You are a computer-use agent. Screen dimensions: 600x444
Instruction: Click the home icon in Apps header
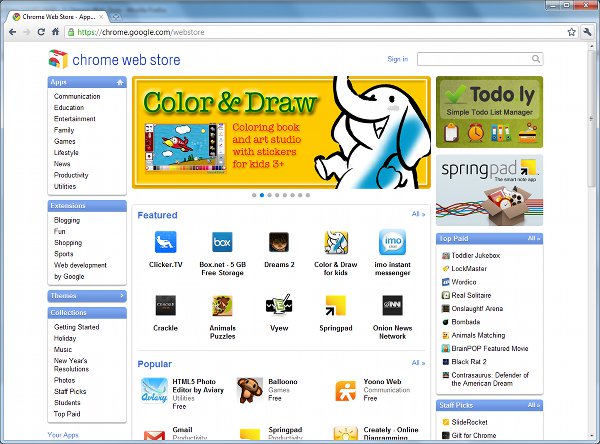coord(120,82)
